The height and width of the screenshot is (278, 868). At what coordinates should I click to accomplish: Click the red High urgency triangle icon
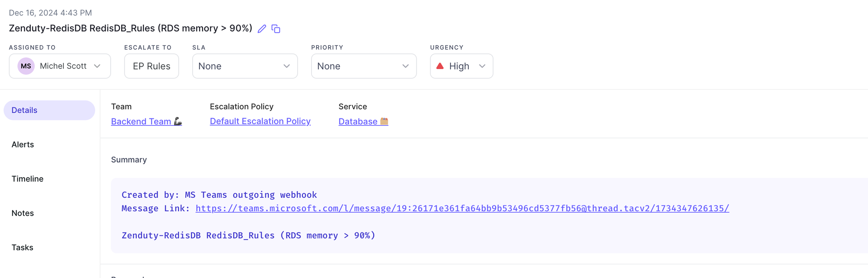coord(440,66)
